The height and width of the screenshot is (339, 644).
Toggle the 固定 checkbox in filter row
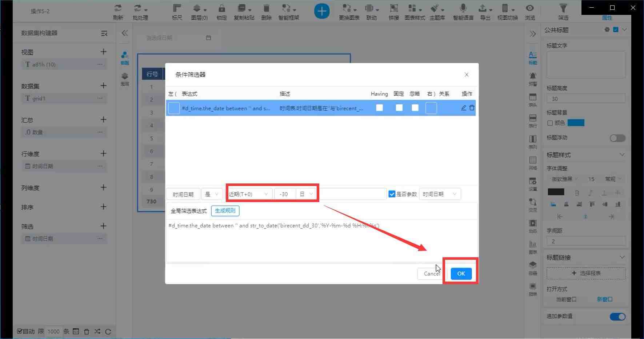(x=399, y=108)
